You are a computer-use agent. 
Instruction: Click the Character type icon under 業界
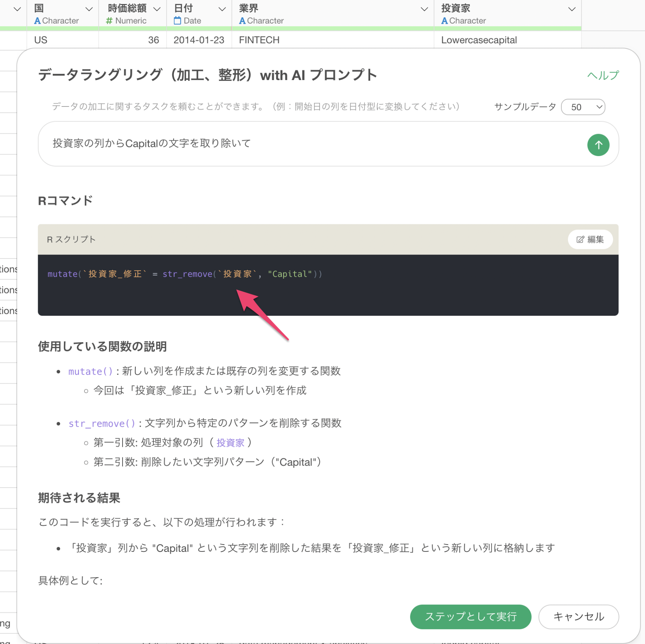242,21
